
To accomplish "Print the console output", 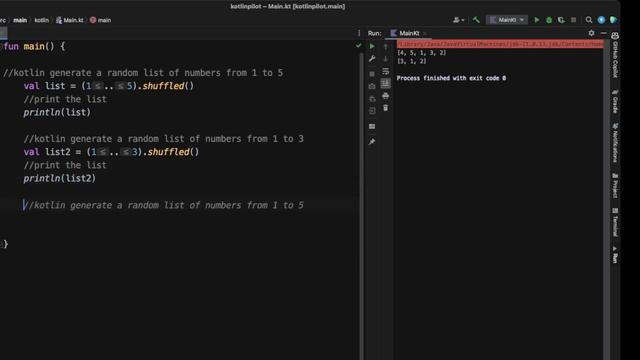I will [385, 96].
